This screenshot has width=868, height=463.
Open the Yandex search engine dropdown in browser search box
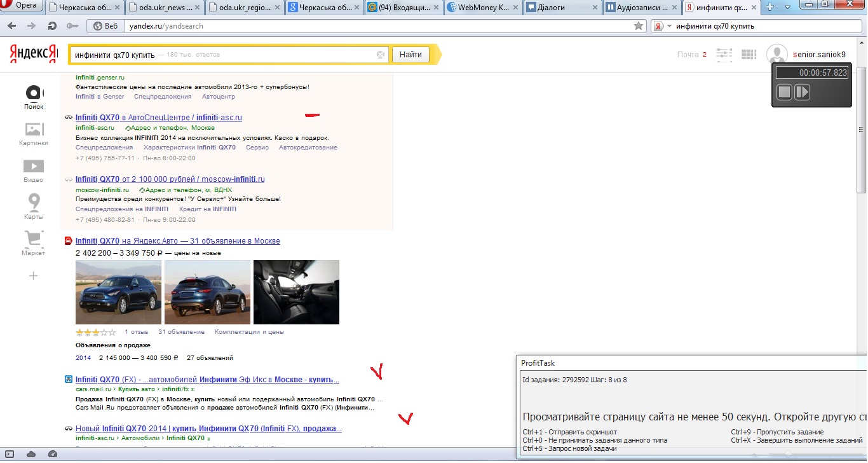662,26
